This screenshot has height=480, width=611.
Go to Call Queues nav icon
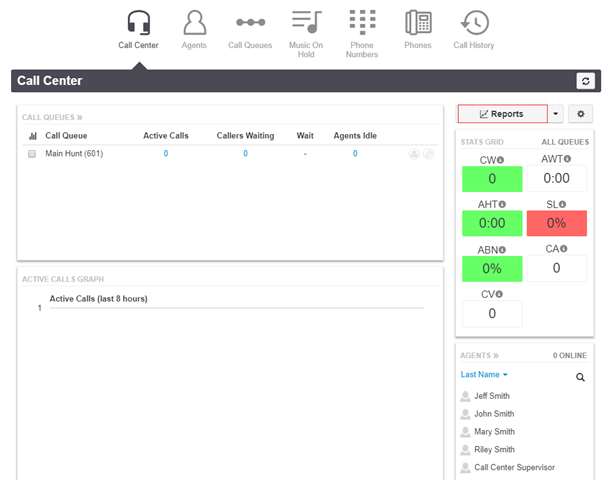[x=250, y=23]
